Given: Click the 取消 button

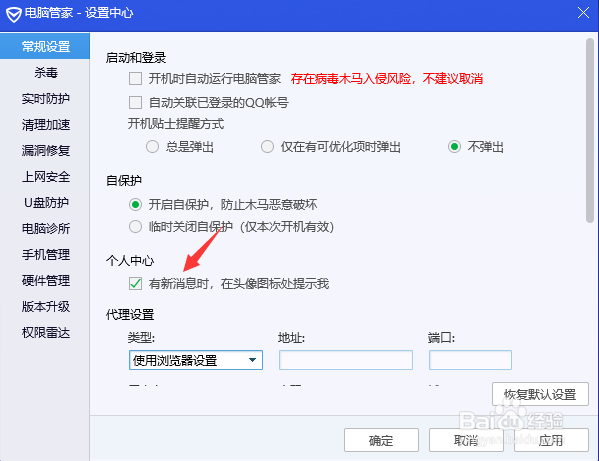Looking at the screenshot, I should point(466,440).
